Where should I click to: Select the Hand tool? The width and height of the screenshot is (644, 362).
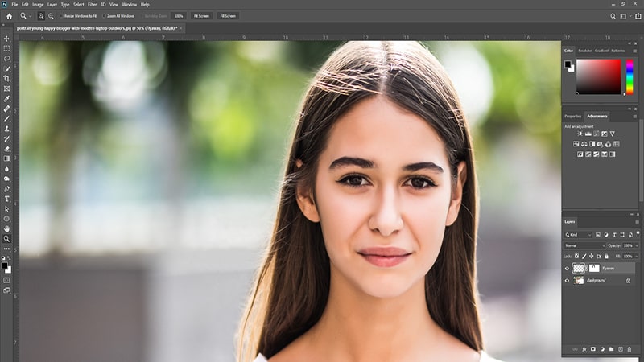[7, 228]
